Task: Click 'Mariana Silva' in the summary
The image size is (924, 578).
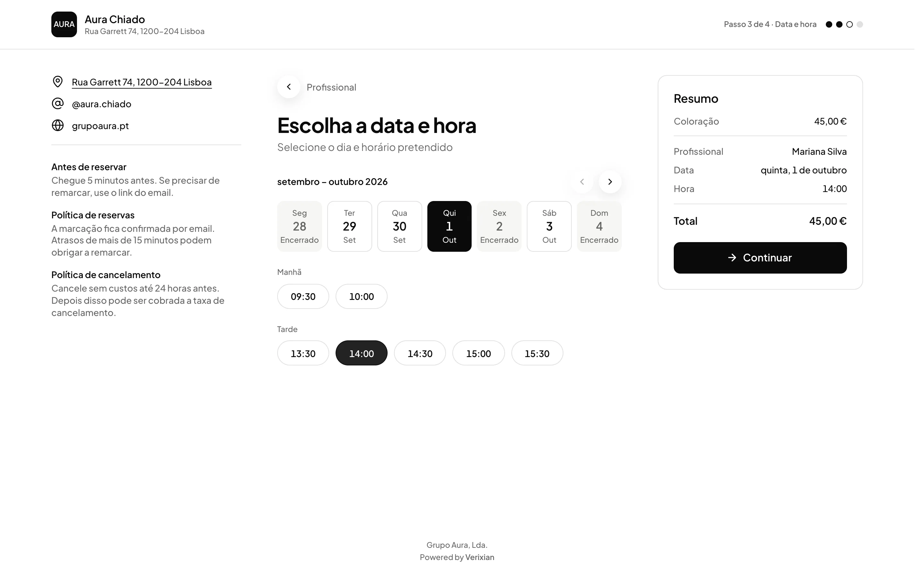Action: 819,151
